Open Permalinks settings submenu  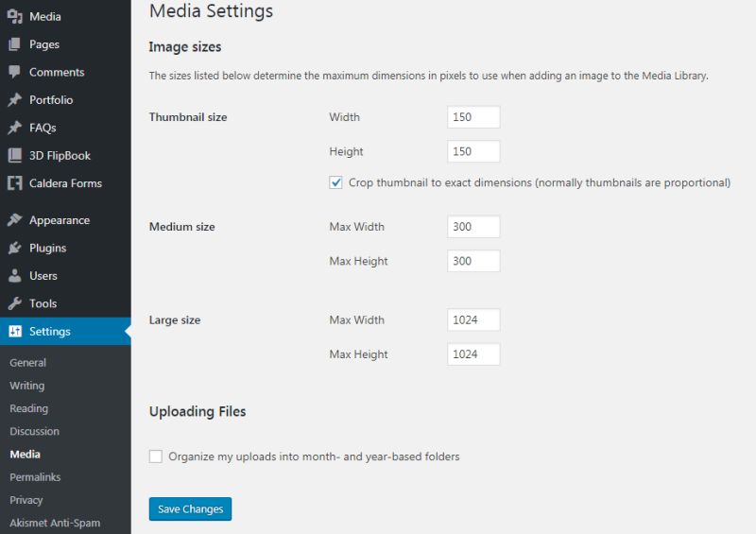click(x=35, y=477)
